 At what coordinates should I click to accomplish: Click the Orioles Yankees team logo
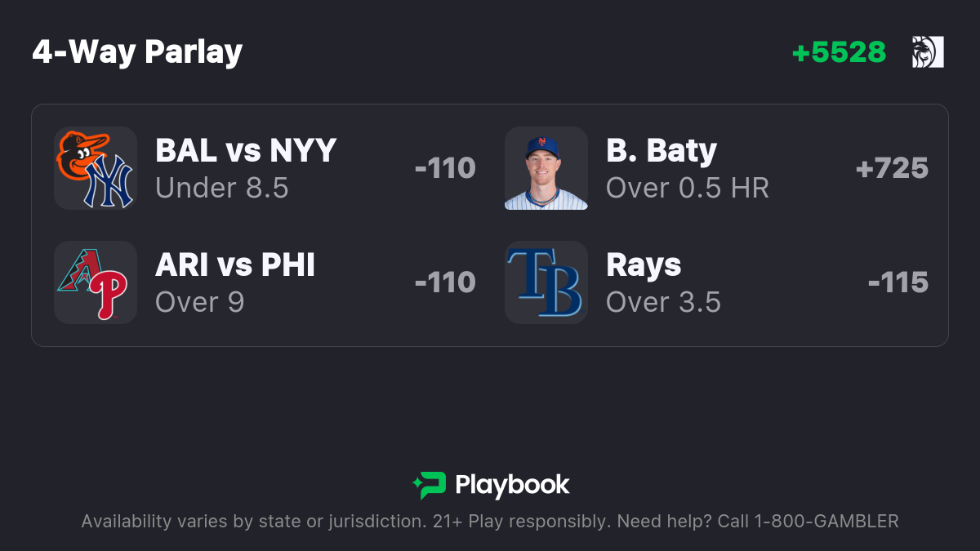[x=96, y=168]
